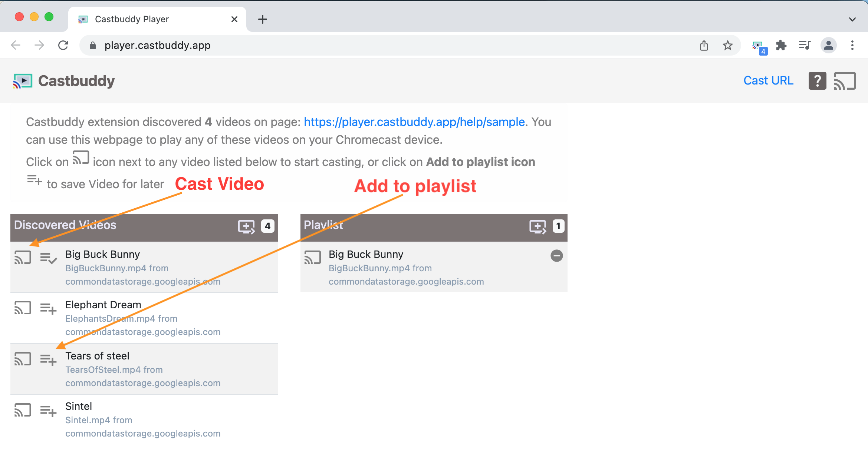This screenshot has width=868, height=461.
Task: Open the help question mark icon
Action: [x=817, y=81]
